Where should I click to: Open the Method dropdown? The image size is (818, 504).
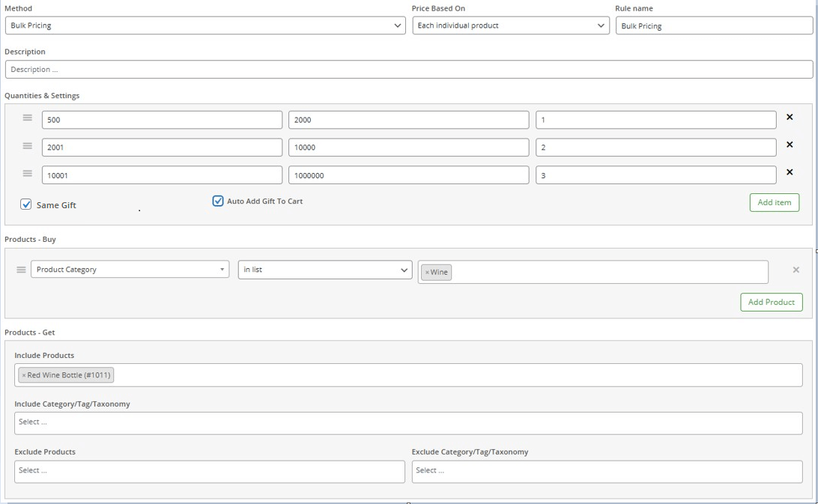(x=204, y=25)
